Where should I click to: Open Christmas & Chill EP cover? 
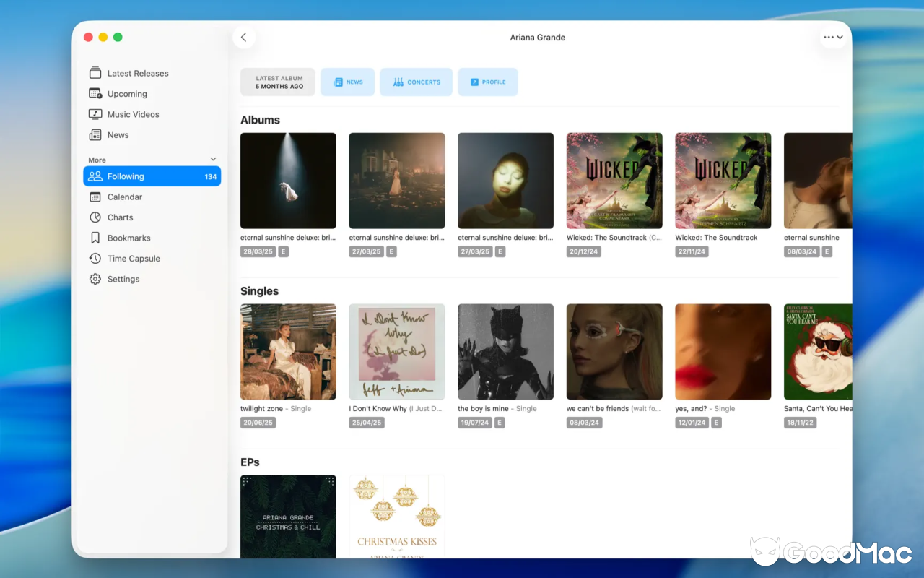pyautogui.click(x=288, y=517)
